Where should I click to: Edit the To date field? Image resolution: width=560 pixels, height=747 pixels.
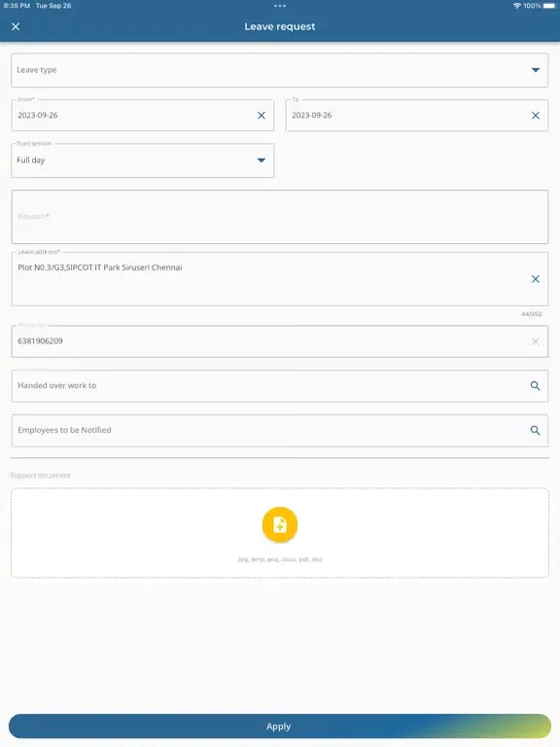(x=417, y=116)
